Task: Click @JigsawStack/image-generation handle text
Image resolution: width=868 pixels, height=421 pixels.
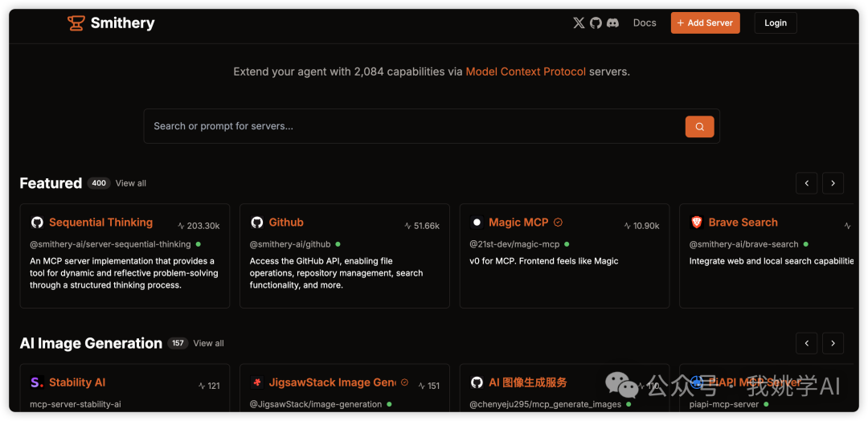Action: click(316, 404)
